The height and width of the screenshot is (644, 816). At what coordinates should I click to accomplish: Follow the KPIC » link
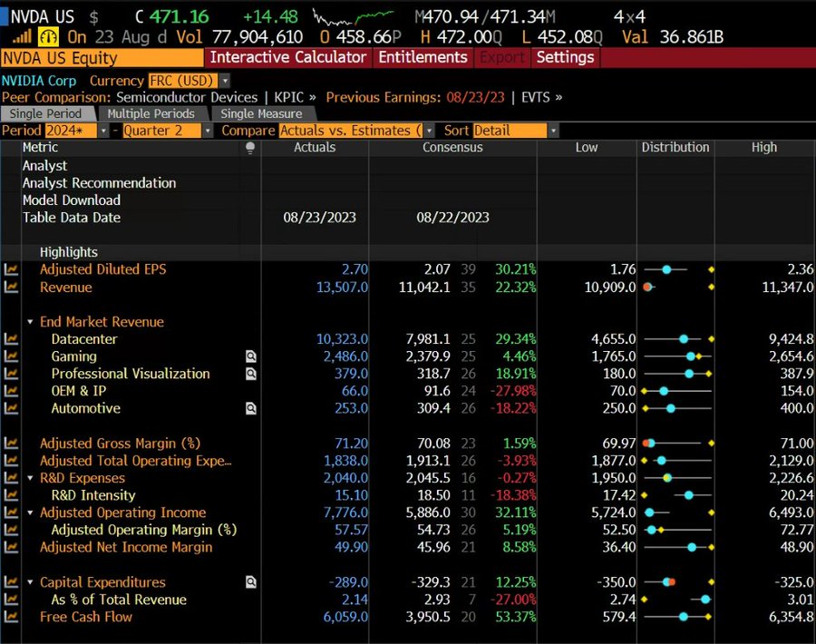pyautogui.click(x=295, y=97)
